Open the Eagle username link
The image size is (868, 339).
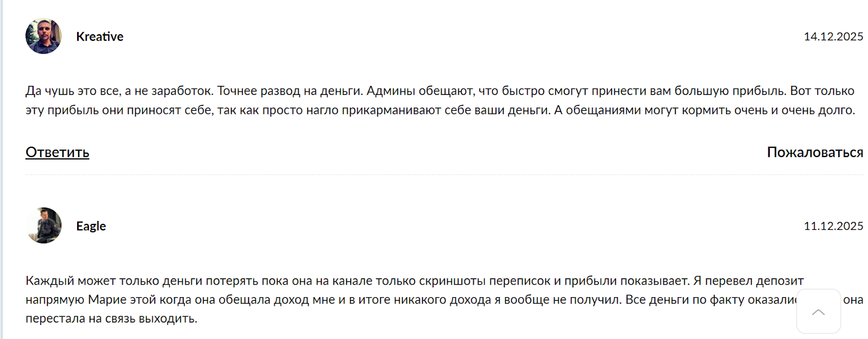(x=91, y=226)
